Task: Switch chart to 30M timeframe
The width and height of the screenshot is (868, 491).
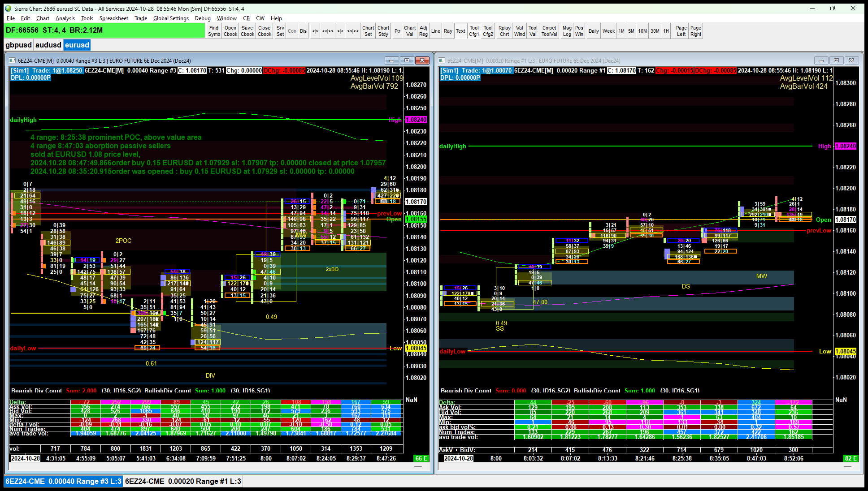Action: pos(655,31)
